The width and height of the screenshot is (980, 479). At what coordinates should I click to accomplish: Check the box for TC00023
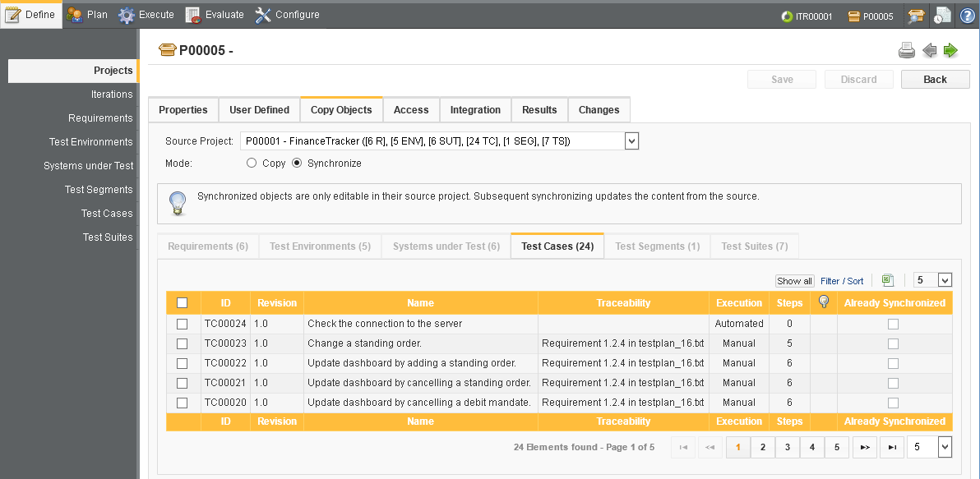pos(182,343)
